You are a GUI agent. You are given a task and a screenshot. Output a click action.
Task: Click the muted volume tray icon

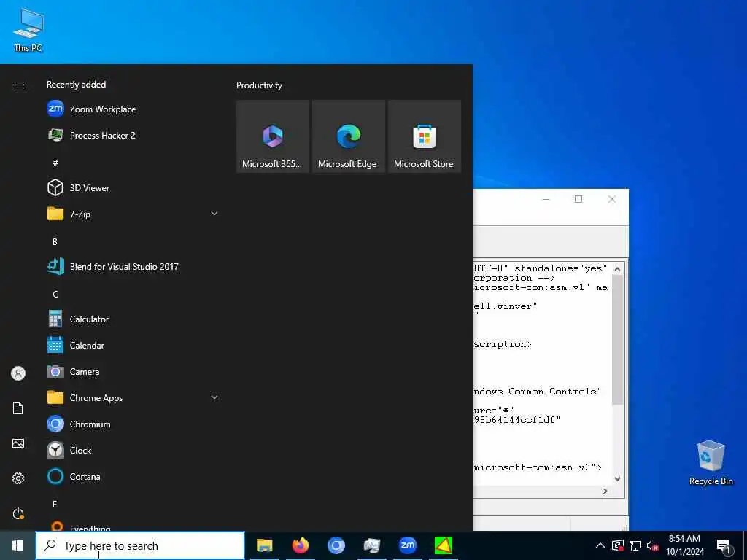[x=652, y=545]
